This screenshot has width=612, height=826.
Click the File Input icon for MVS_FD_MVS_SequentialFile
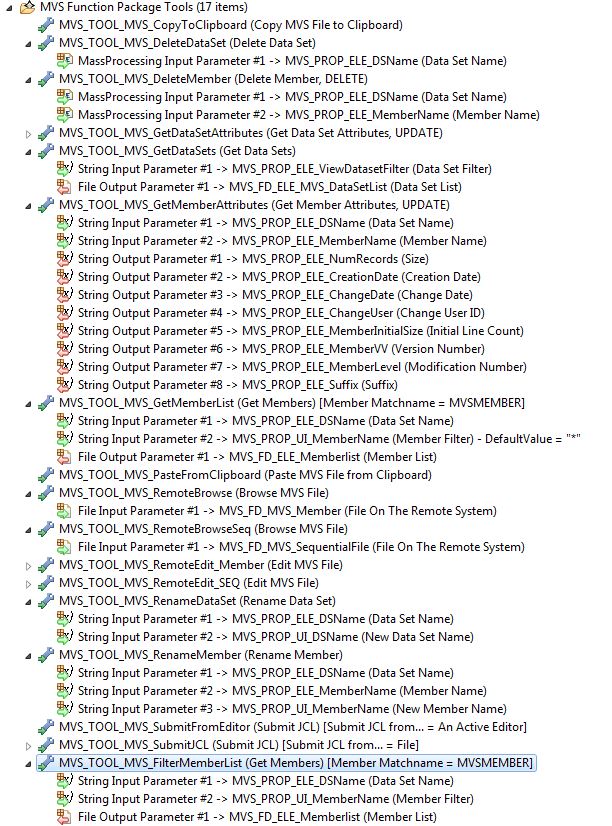65,547
